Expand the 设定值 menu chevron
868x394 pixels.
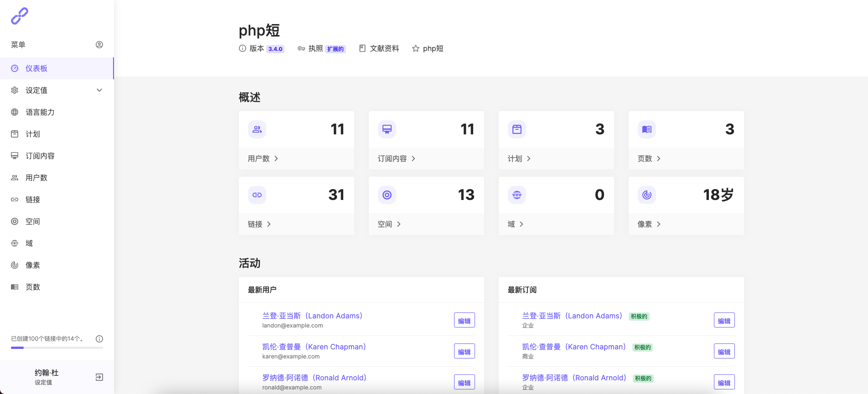(99, 90)
